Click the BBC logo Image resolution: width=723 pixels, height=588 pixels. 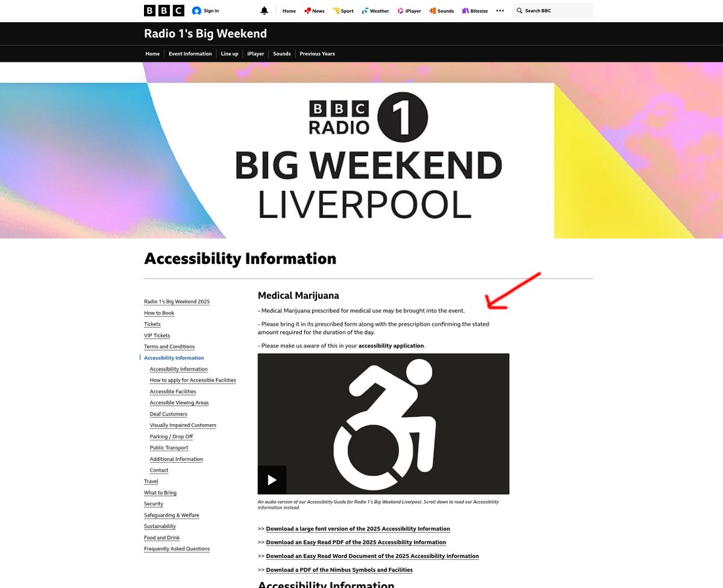(x=161, y=10)
